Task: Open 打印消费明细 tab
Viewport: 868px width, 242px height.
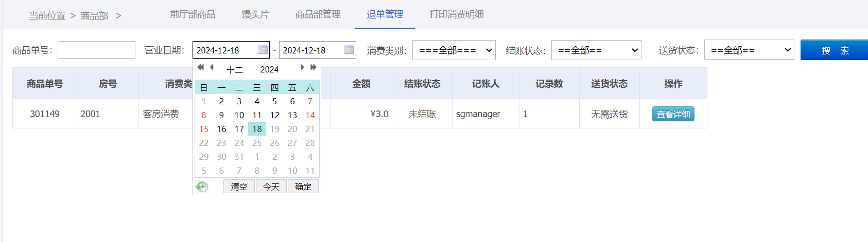Action: tap(457, 14)
